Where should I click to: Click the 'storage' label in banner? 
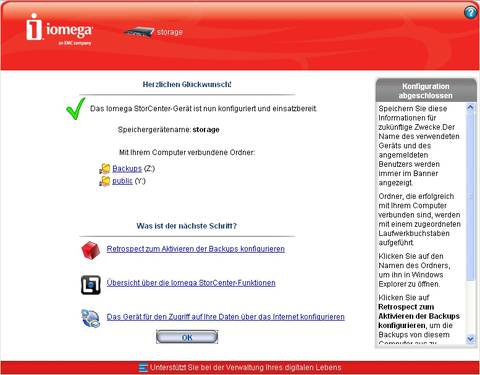tap(170, 32)
